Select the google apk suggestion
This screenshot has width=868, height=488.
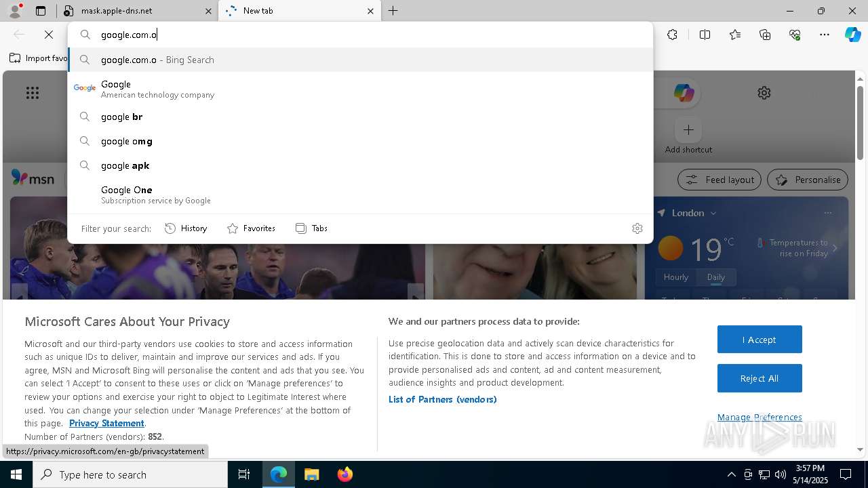point(360,165)
